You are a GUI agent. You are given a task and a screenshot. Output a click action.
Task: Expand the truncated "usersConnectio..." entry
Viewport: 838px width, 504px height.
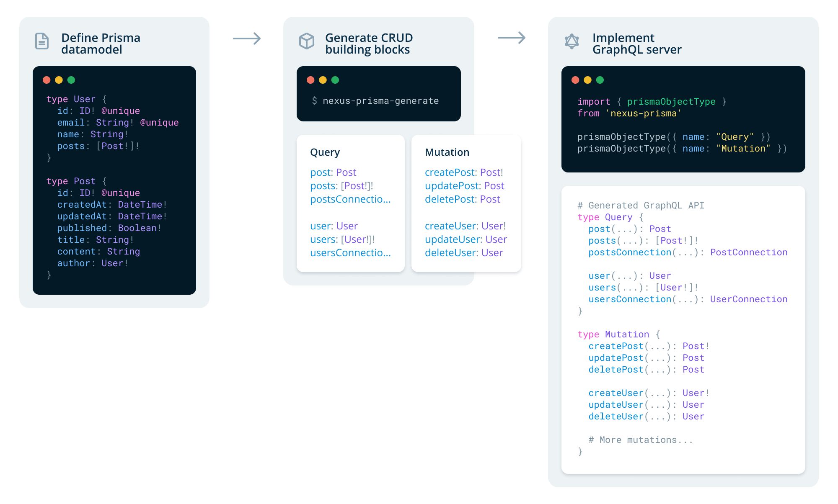(350, 253)
